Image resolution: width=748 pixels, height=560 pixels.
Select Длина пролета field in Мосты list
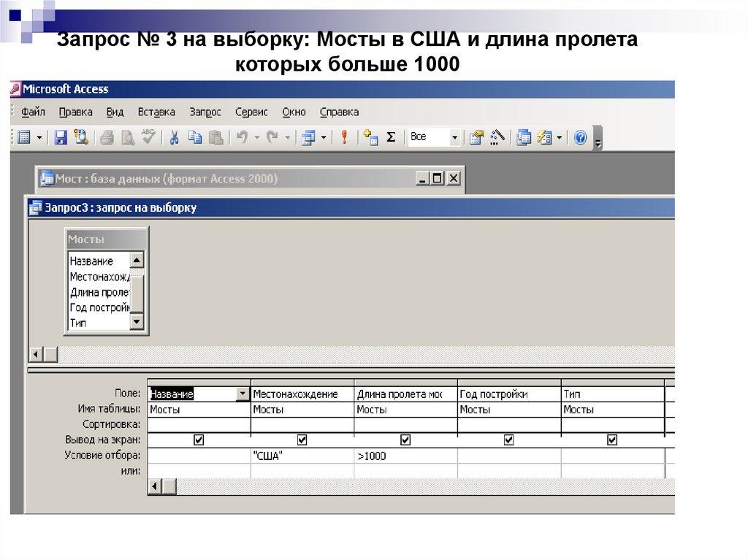pos(99,292)
